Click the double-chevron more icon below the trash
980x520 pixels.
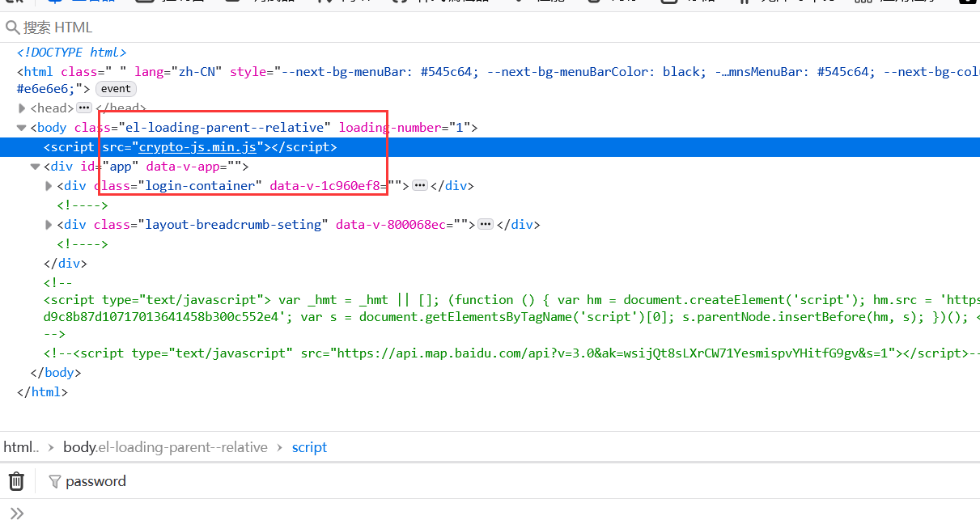(x=18, y=511)
